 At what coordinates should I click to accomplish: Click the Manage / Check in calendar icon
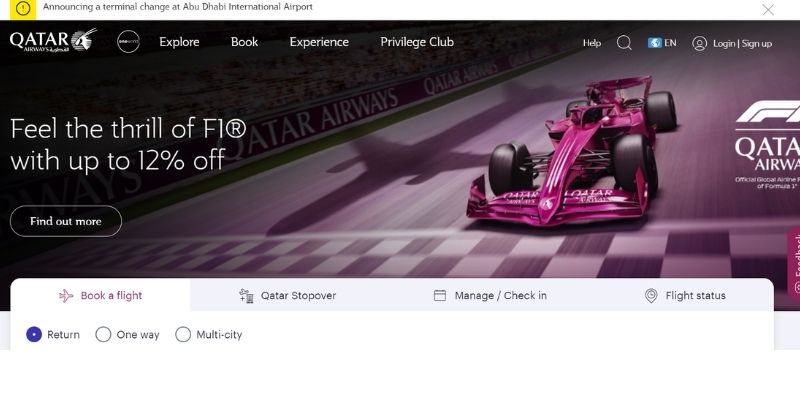[x=440, y=295]
